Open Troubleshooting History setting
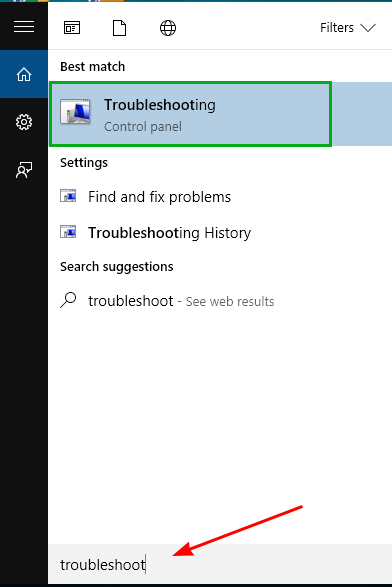 pos(169,233)
